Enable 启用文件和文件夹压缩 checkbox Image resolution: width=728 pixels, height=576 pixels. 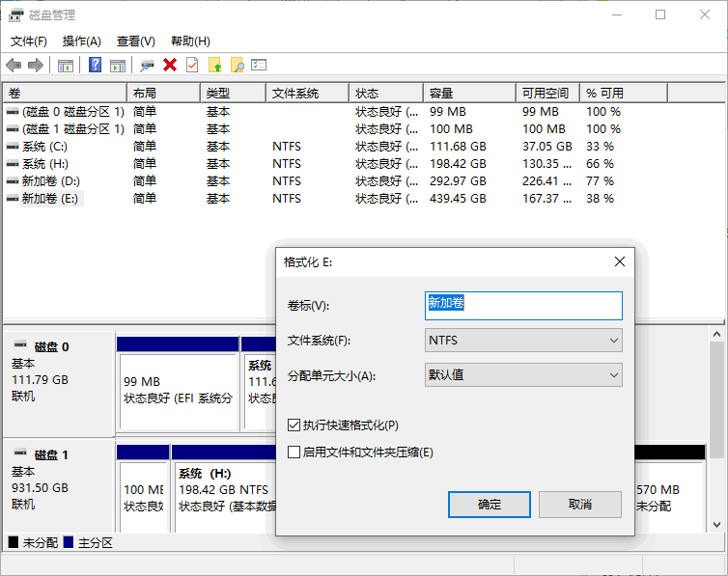pos(294,452)
